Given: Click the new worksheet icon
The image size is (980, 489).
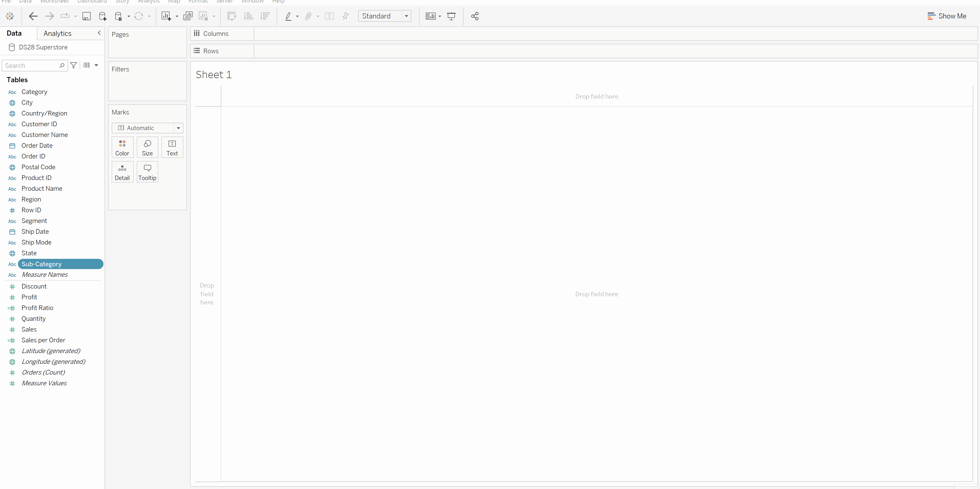Looking at the screenshot, I should [x=166, y=16].
